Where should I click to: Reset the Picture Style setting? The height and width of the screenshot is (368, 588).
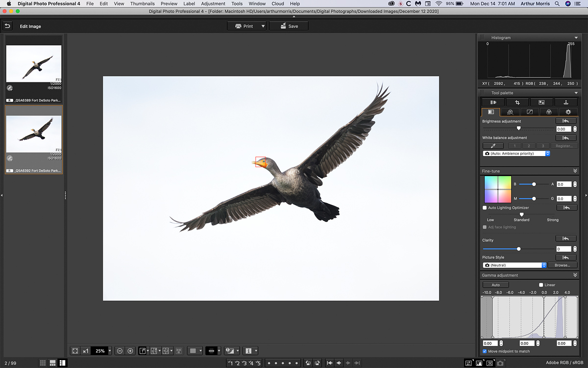click(x=565, y=257)
